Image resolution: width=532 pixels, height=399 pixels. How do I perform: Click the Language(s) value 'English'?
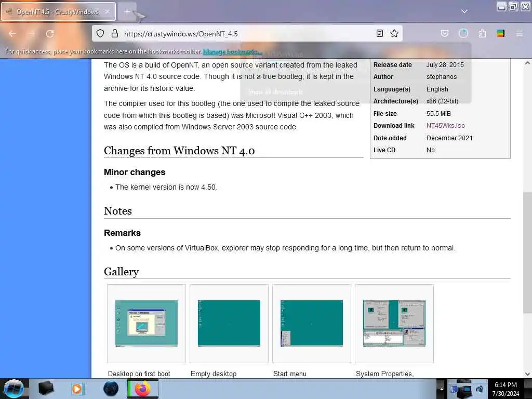(437, 89)
